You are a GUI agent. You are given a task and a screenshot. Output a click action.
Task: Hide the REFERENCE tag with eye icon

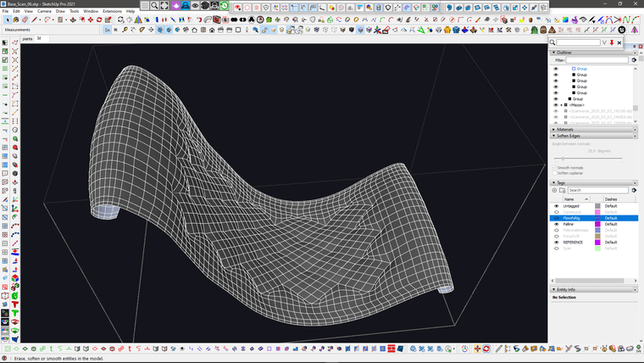[557, 242]
